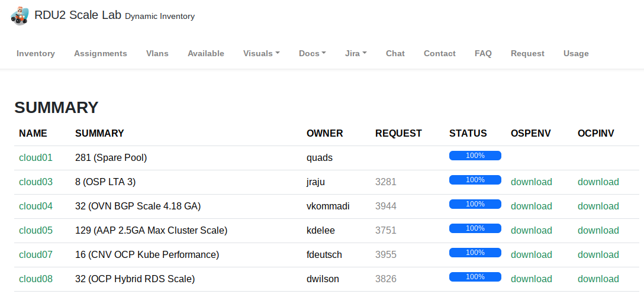This screenshot has height=294, width=644.
Task: Open the cloud05 environment link
Action: pyautogui.click(x=36, y=231)
